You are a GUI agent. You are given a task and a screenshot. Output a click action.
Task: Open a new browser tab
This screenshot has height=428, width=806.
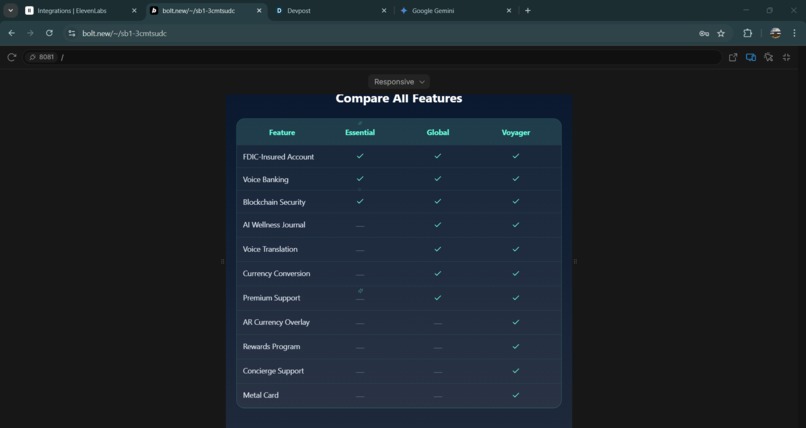click(x=528, y=10)
